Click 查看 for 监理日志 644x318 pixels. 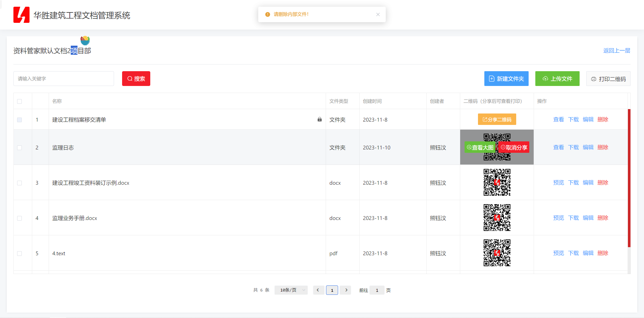(558, 147)
